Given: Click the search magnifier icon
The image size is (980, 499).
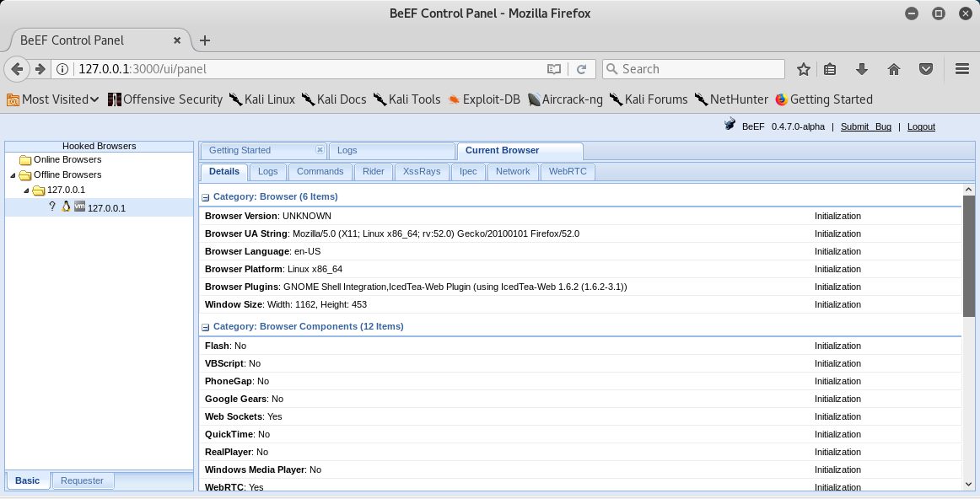Looking at the screenshot, I should 612,69.
